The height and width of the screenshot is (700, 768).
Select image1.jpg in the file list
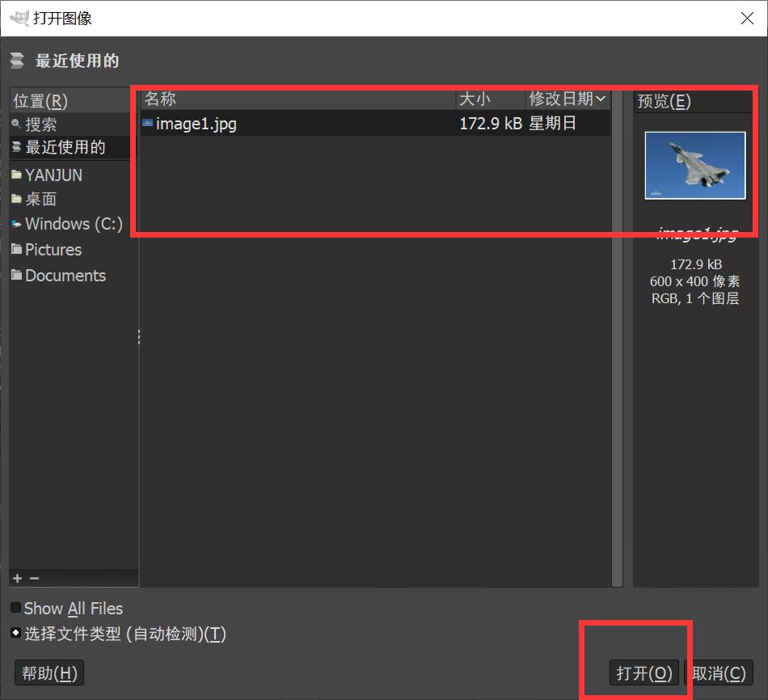point(375,123)
